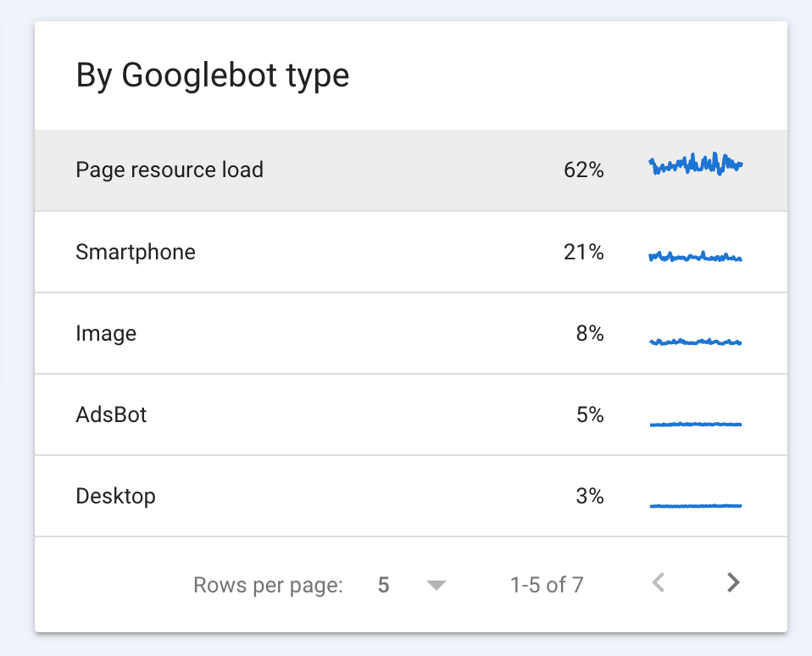
Task: Click the rows per page value 5
Action: [x=384, y=585]
